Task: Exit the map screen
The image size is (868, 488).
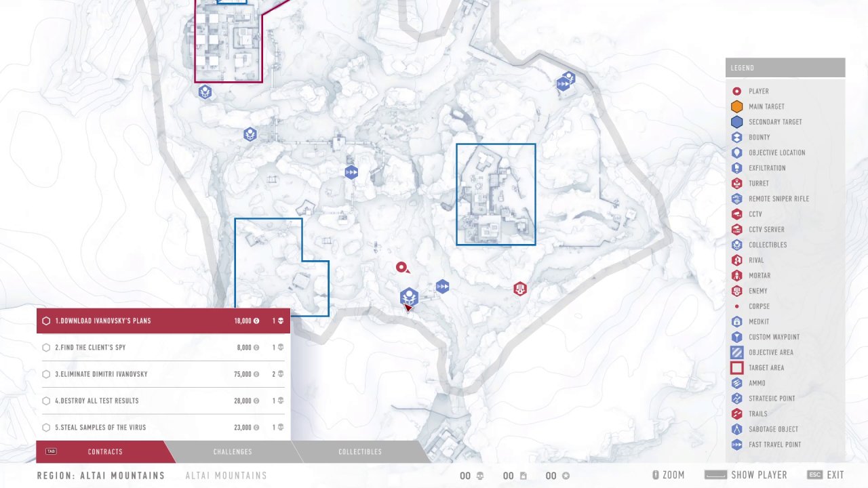Action: (826, 475)
